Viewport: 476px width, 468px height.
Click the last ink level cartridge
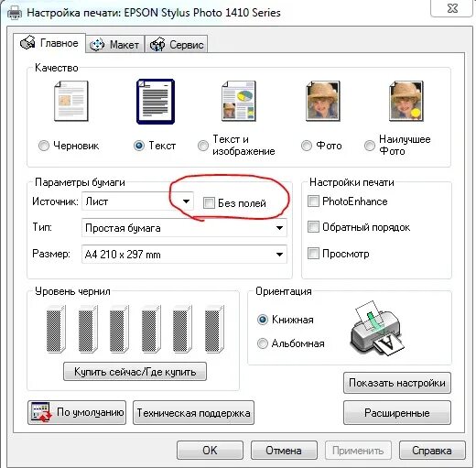[214, 329]
